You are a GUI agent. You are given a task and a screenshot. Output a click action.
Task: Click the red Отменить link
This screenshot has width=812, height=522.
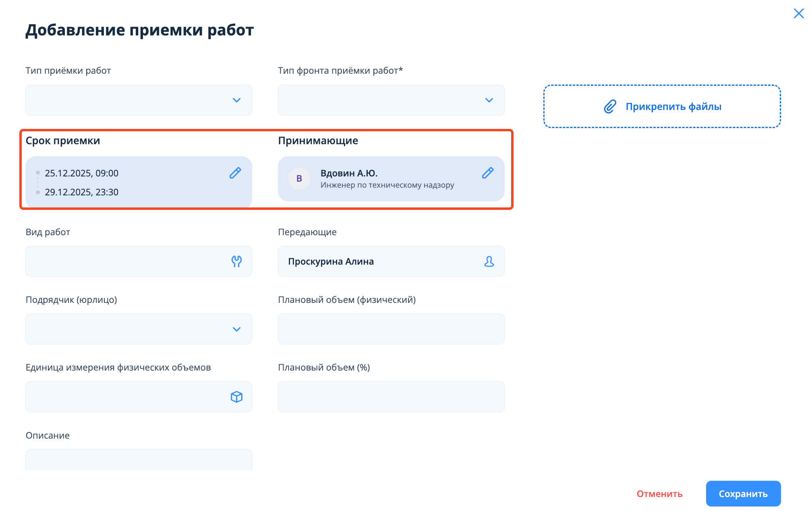point(659,494)
